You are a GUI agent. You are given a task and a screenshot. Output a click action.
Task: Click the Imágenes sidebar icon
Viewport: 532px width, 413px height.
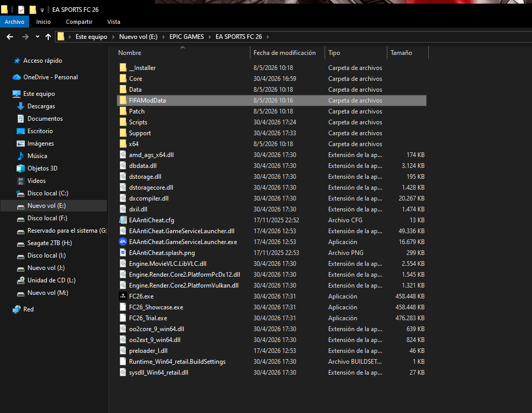(x=21, y=144)
